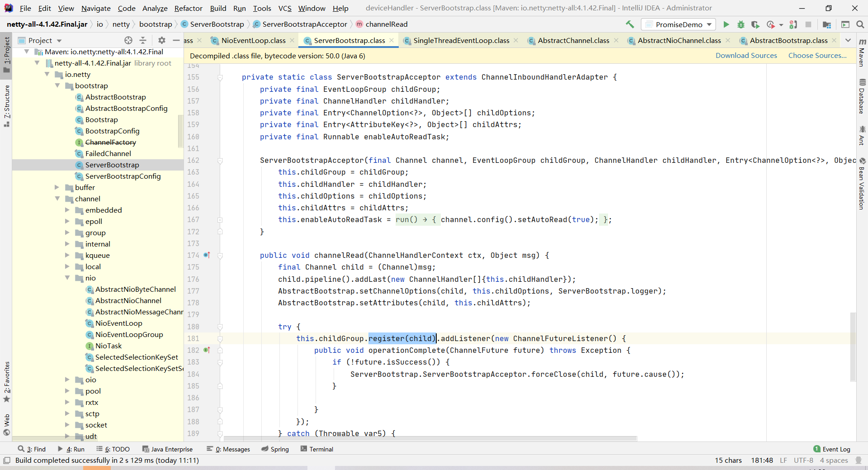Switch to AbstractBootstrap.class tab
Screen dimensions: 868x470
click(788, 40)
